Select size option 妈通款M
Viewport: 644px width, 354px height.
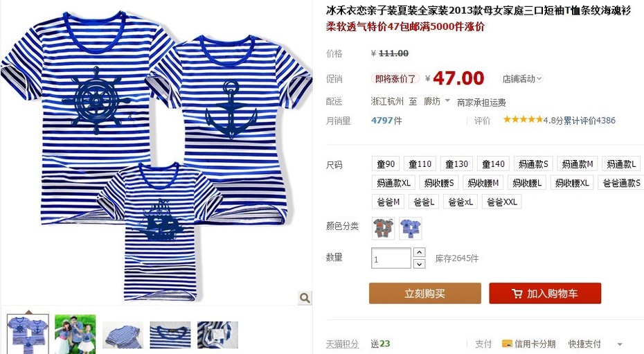coord(578,164)
